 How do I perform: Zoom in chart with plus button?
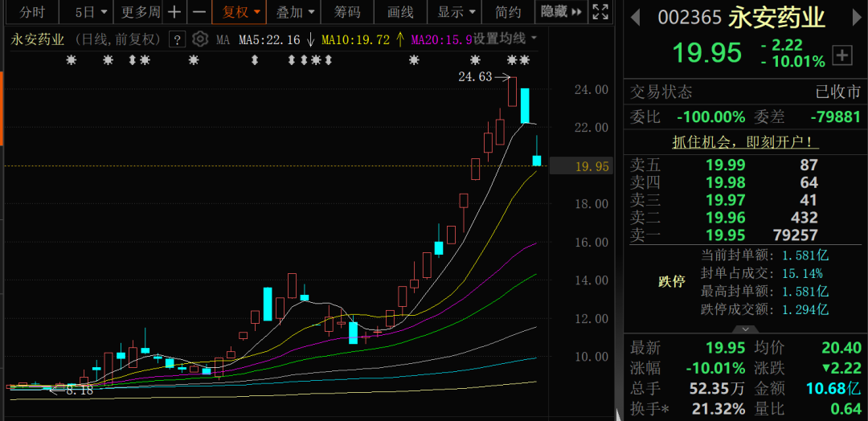pos(174,12)
